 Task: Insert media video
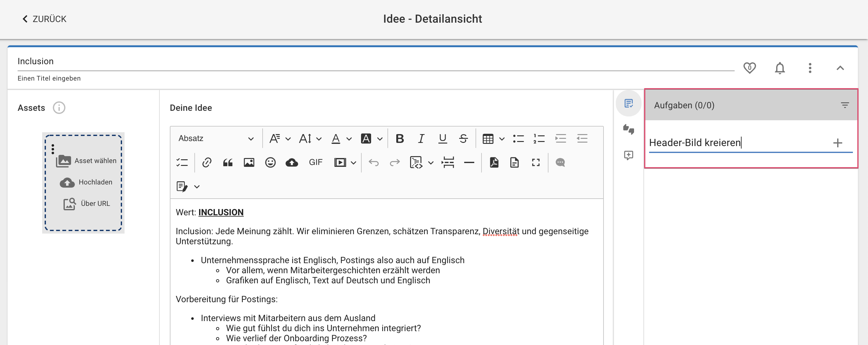coord(340,162)
